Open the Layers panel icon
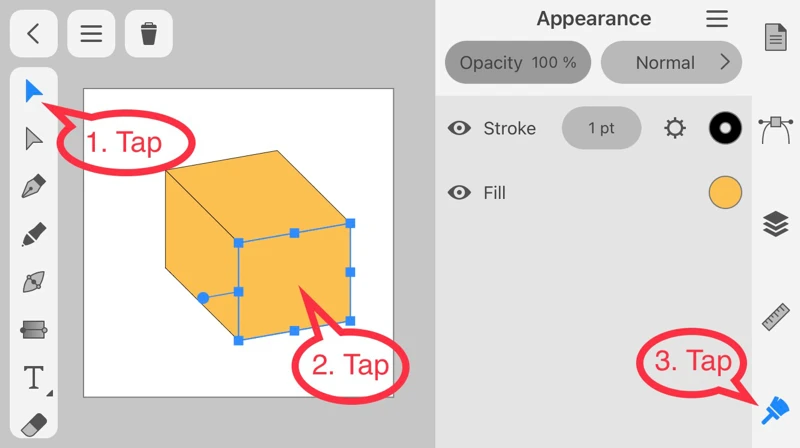This screenshot has height=448, width=800. 776,224
